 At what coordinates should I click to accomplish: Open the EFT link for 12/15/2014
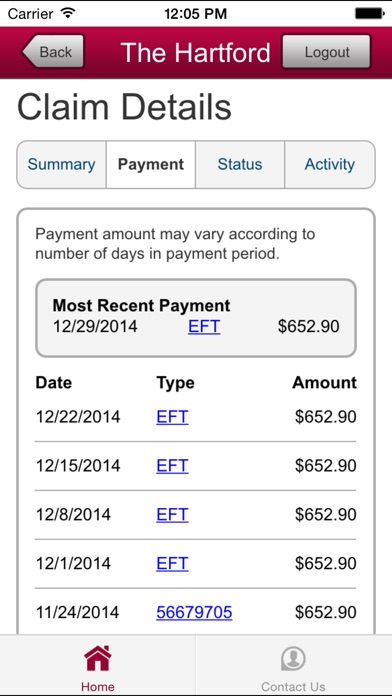point(172,466)
